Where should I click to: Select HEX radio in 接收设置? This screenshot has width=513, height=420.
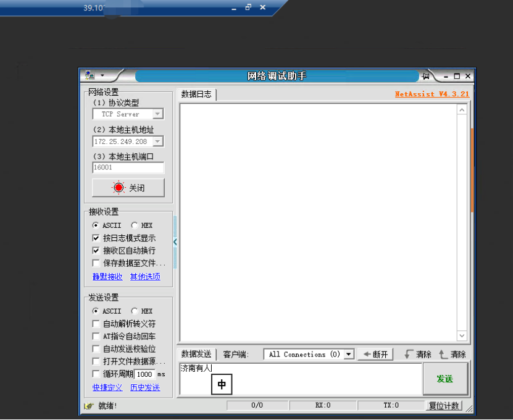(x=135, y=225)
